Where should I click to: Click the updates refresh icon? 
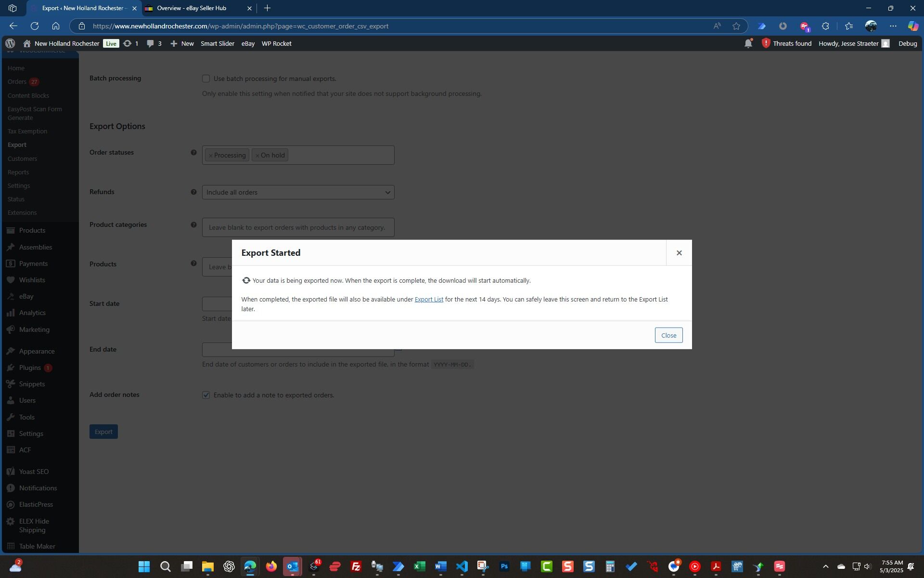(x=127, y=43)
